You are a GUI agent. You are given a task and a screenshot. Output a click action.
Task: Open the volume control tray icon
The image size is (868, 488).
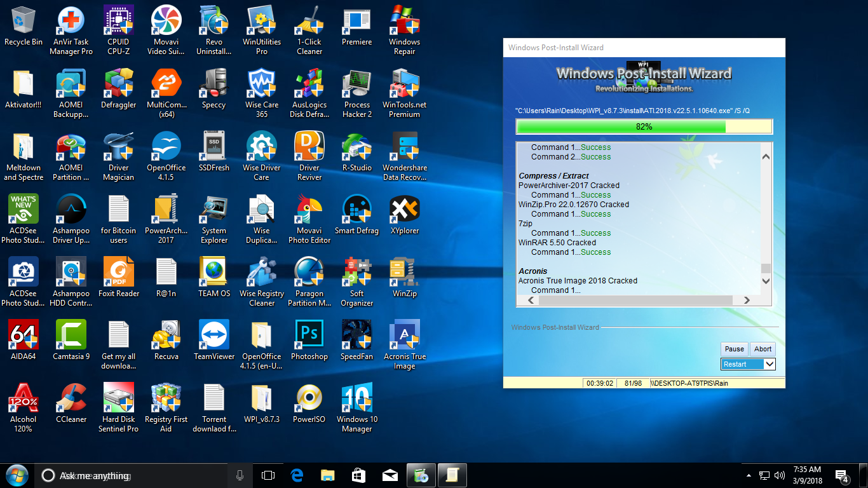click(x=780, y=475)
